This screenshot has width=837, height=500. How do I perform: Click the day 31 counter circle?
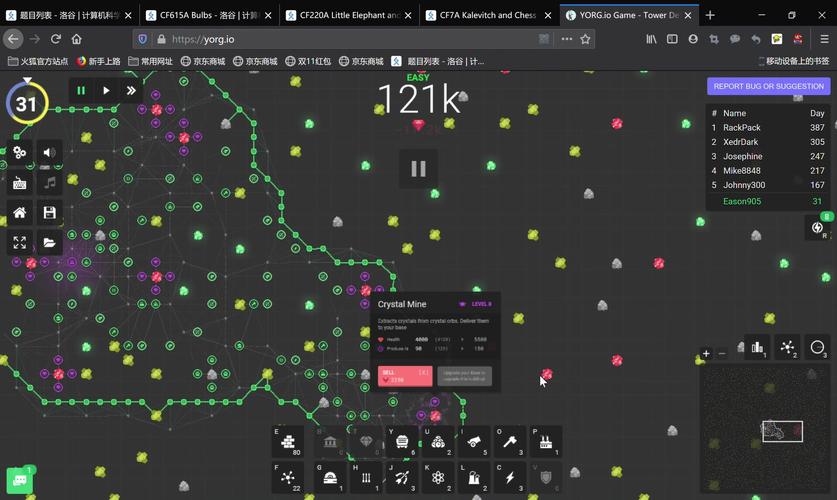pos(27,103)
